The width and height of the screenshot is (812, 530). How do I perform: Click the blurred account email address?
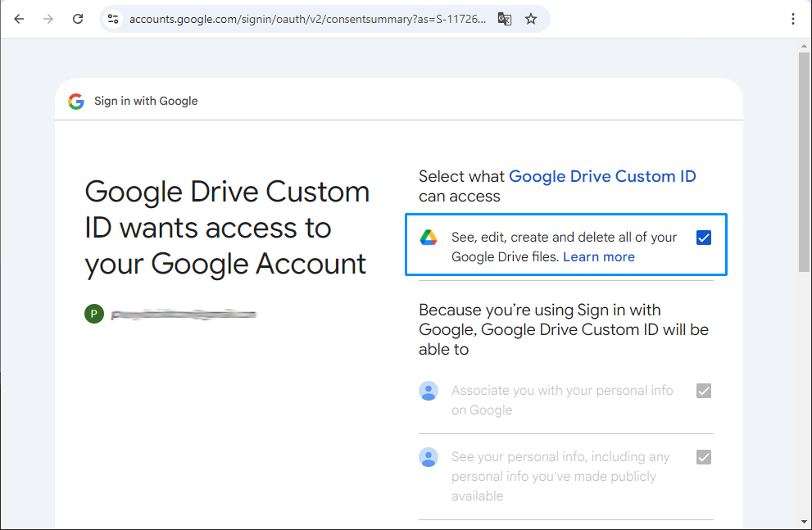[x=184, y=315]
